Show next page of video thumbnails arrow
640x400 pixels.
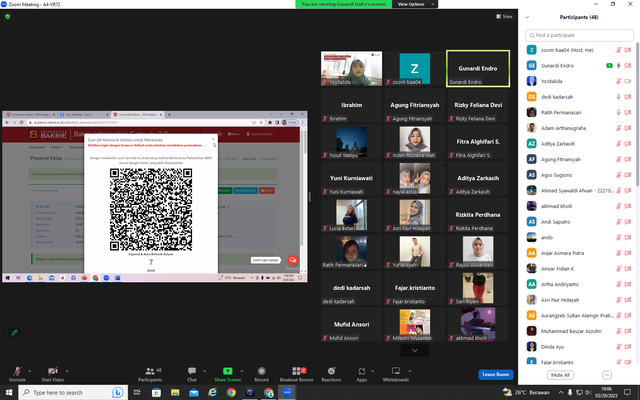[415, 350]
